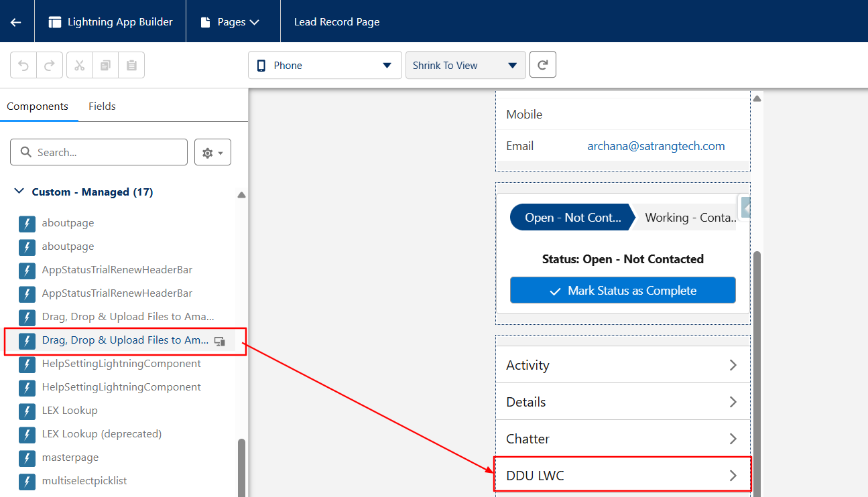The image size is (868, 497).
Task: Focus the component Search field
Action: (x=99, y=152)
